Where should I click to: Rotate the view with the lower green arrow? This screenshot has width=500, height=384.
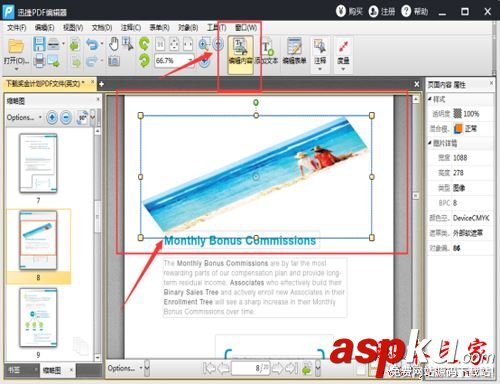coord(144,61)
